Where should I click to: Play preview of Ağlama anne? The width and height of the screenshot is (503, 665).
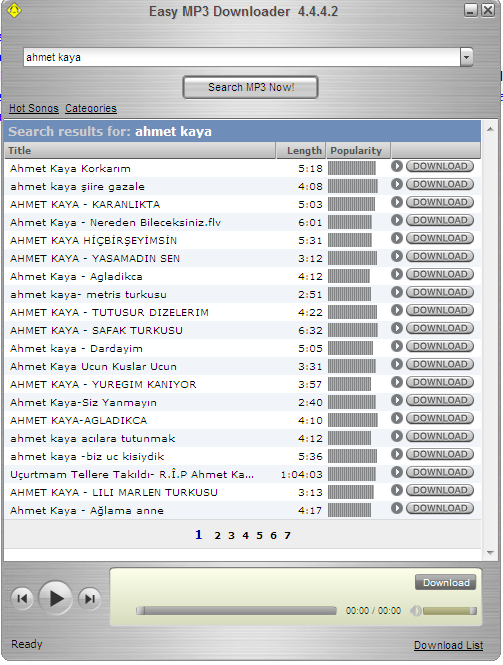click(x=397, y=508)
